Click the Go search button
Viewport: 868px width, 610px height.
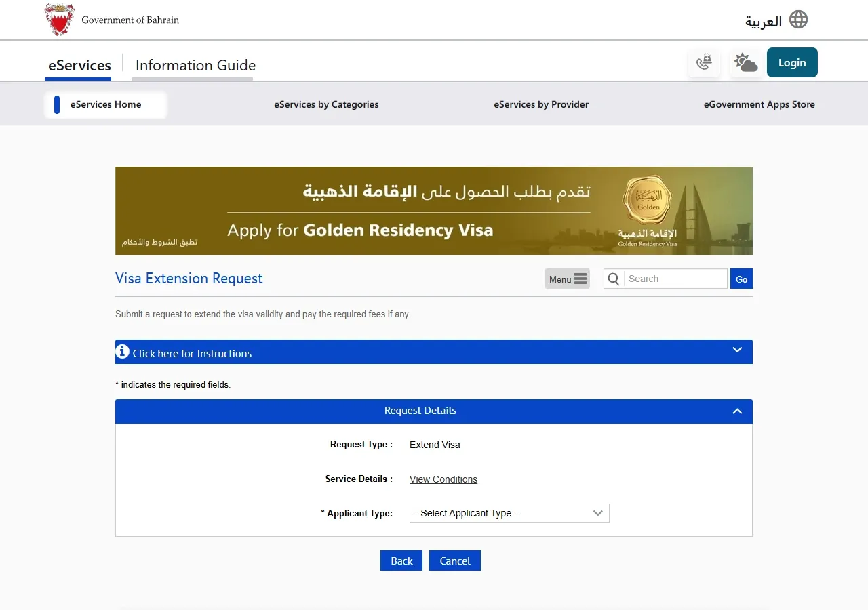741,279
